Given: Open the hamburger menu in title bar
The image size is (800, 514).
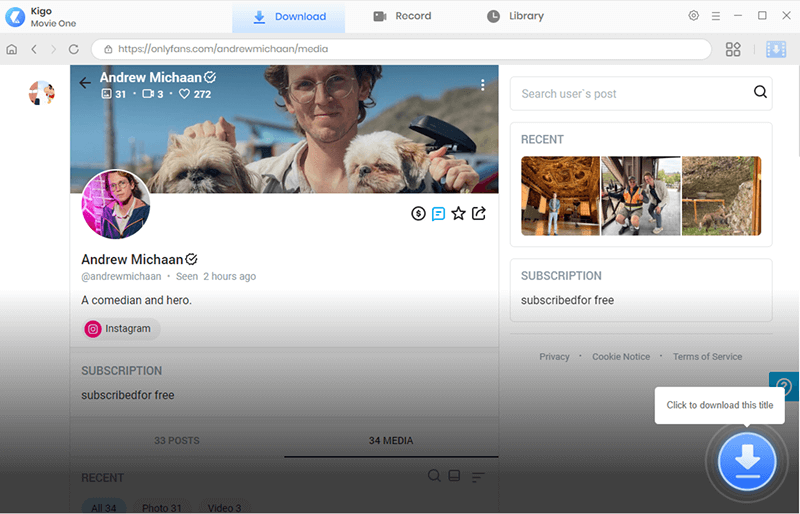Looking at the screenshot, I should click(x=716, y=16).
